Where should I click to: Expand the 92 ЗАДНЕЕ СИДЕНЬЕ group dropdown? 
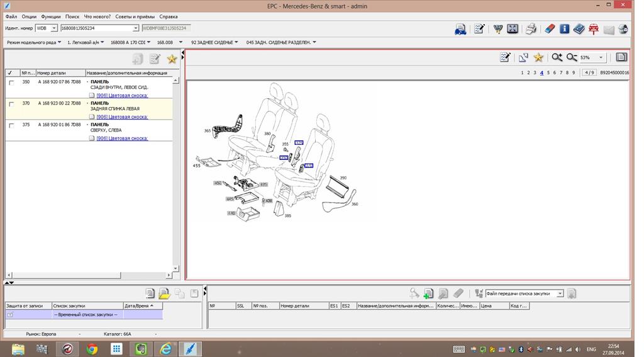pyautogui.click(x=236, y=43)
